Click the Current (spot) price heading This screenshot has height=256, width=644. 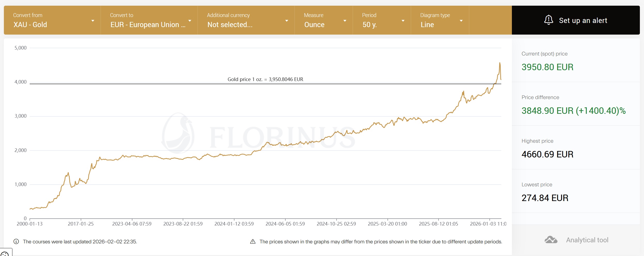pyautogui.click(x=544, y=54)
